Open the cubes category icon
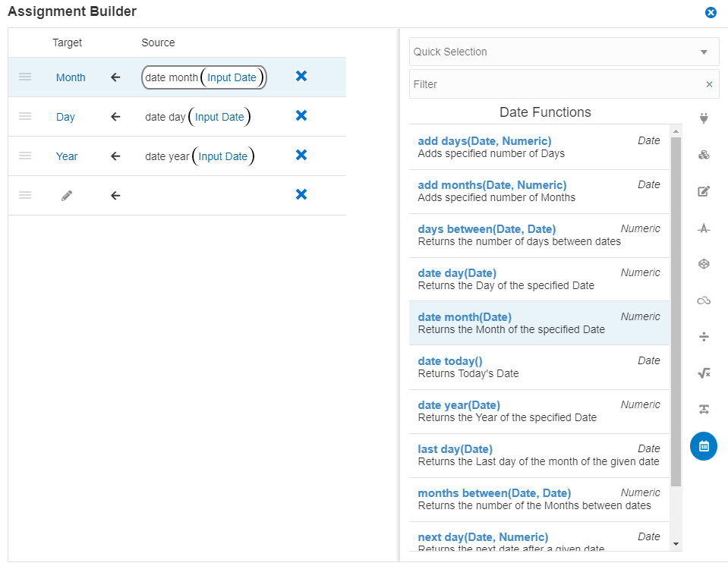Viewport: 728px width, 563px height. click(704, 155)
